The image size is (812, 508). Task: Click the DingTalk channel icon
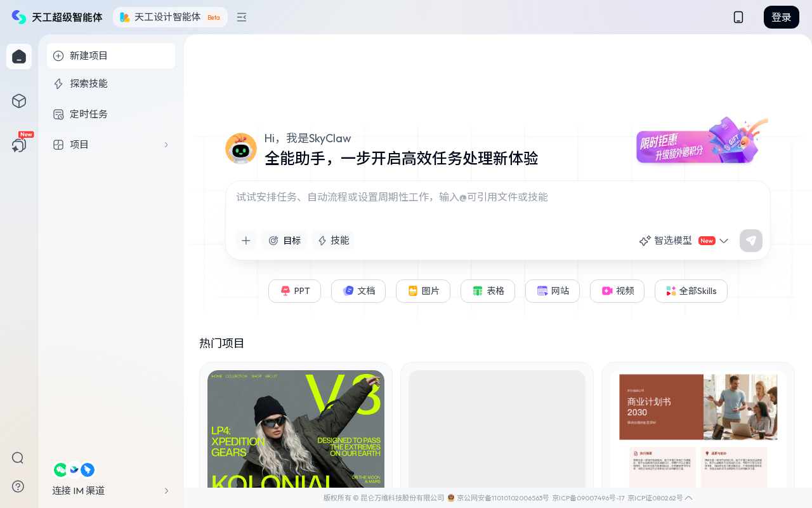(88, 470)
